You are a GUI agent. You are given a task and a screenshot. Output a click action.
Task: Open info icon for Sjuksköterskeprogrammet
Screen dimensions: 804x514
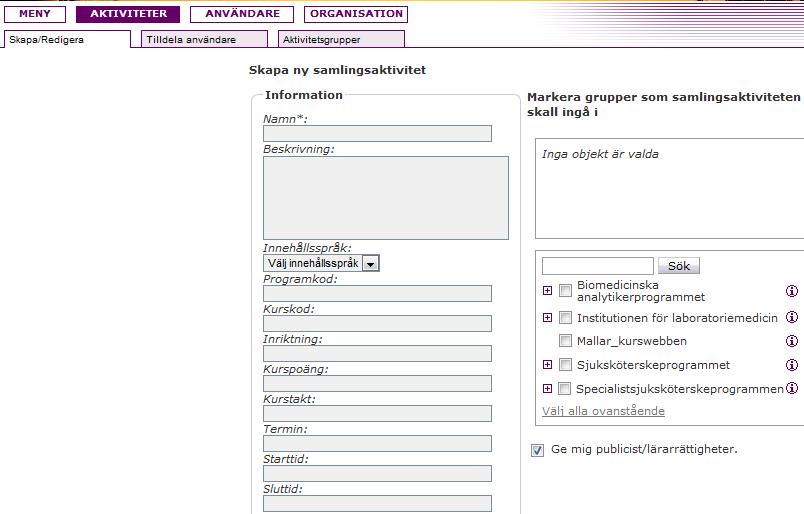(x=792, y=365)
